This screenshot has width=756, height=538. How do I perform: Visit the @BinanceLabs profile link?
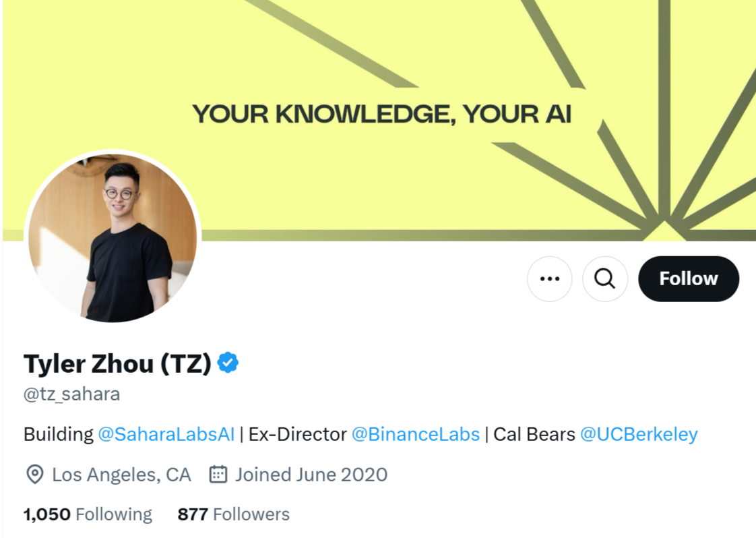(x=415, y=434)
